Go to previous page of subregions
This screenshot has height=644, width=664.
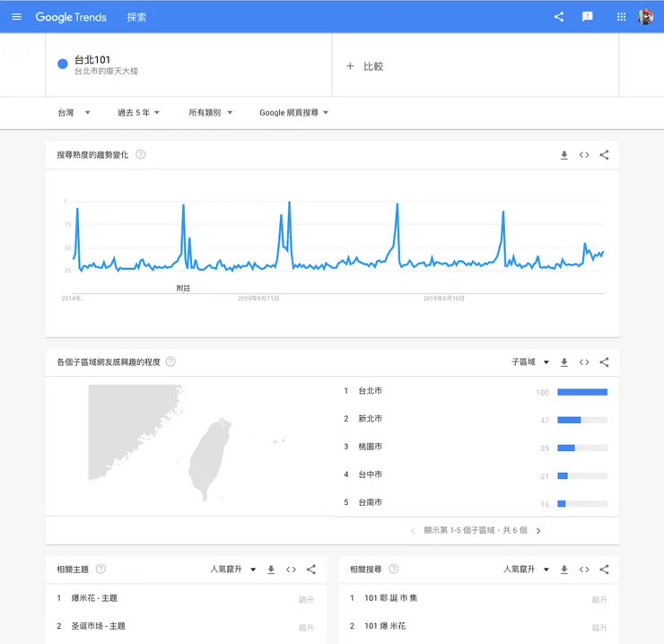pyautogui.click(x=413, y=530)
